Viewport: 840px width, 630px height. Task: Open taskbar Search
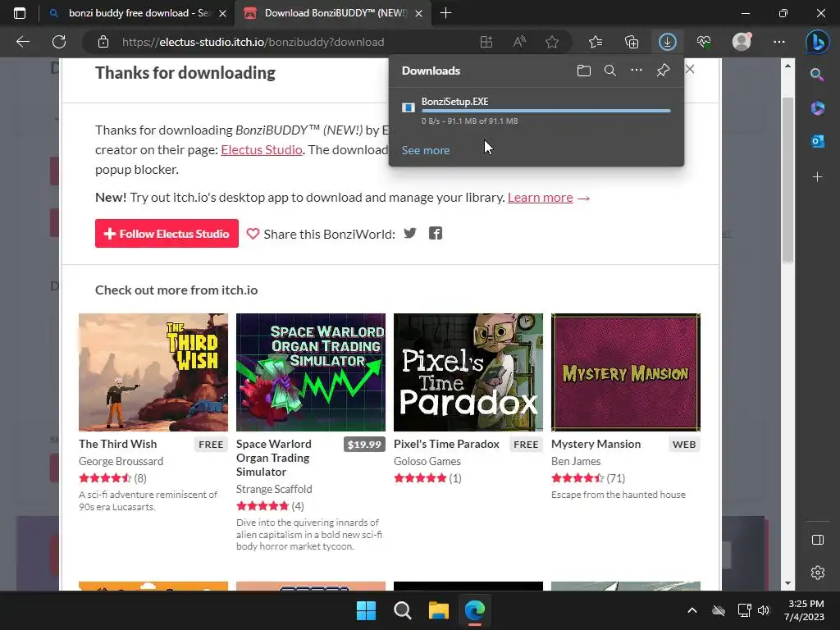click(402, 610)
